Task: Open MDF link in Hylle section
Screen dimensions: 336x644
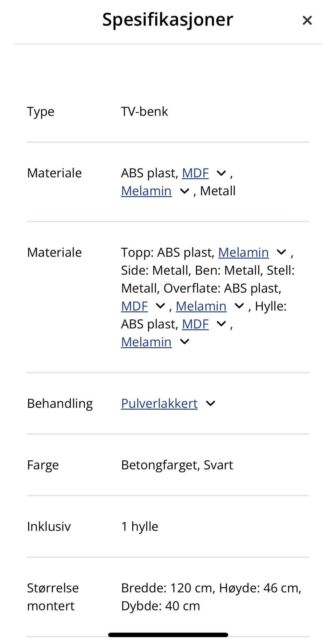Action: (195, 324)
